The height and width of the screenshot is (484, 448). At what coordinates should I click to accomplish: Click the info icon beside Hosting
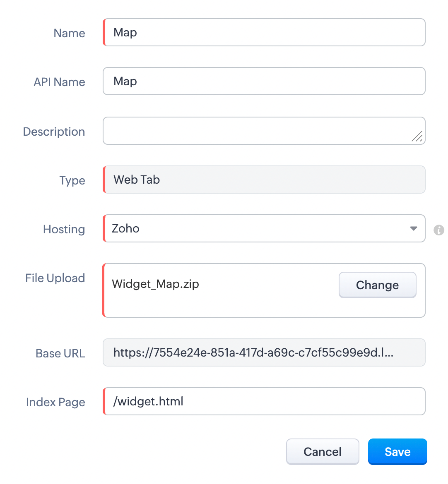[x=439, y=230]
